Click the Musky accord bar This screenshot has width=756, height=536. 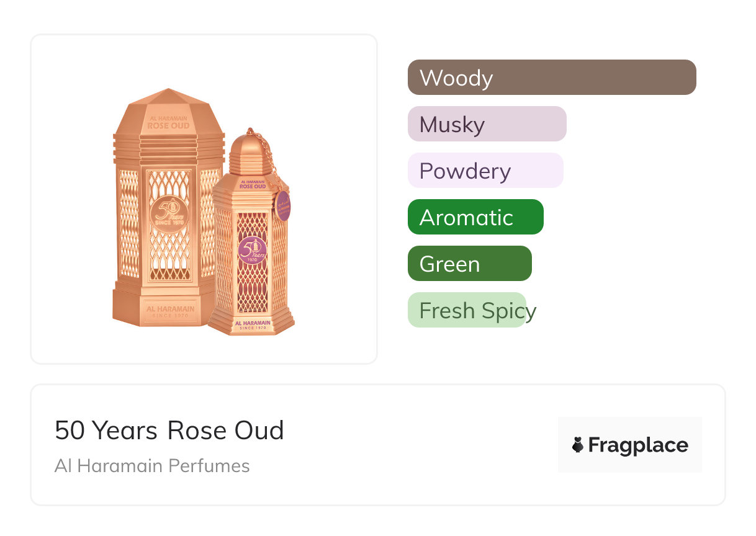point(487,124)
